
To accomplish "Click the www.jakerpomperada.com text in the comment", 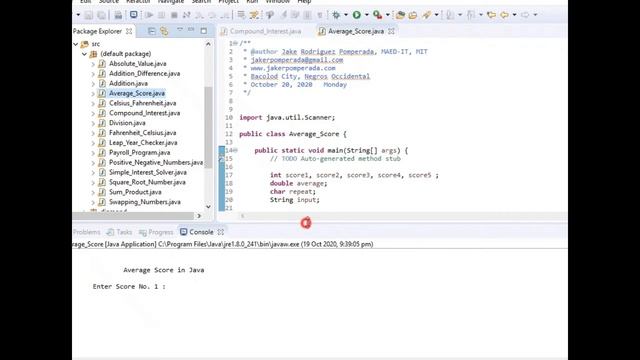I will (293, 68).
